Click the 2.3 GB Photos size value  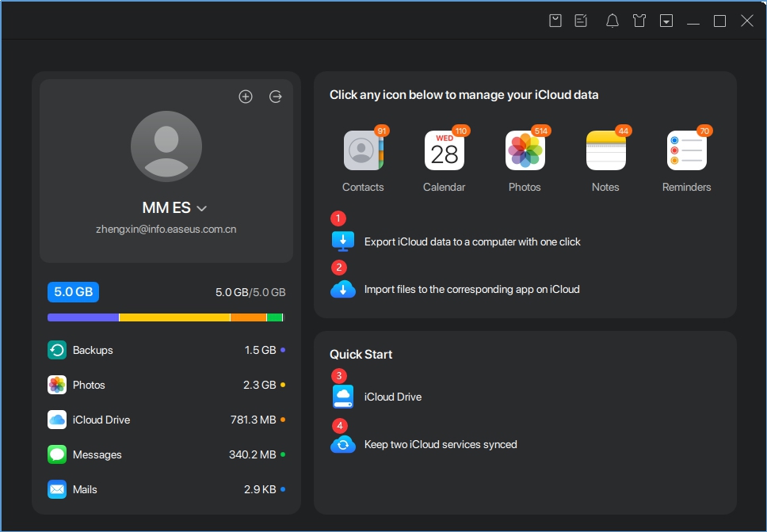(x=260, y=385)
